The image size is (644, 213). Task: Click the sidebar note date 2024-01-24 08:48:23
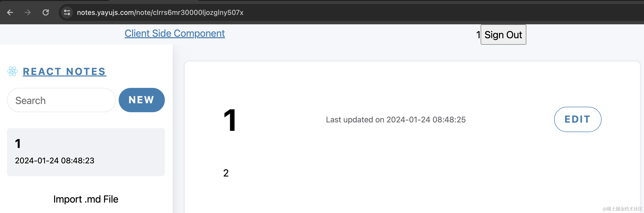(55, 161)
